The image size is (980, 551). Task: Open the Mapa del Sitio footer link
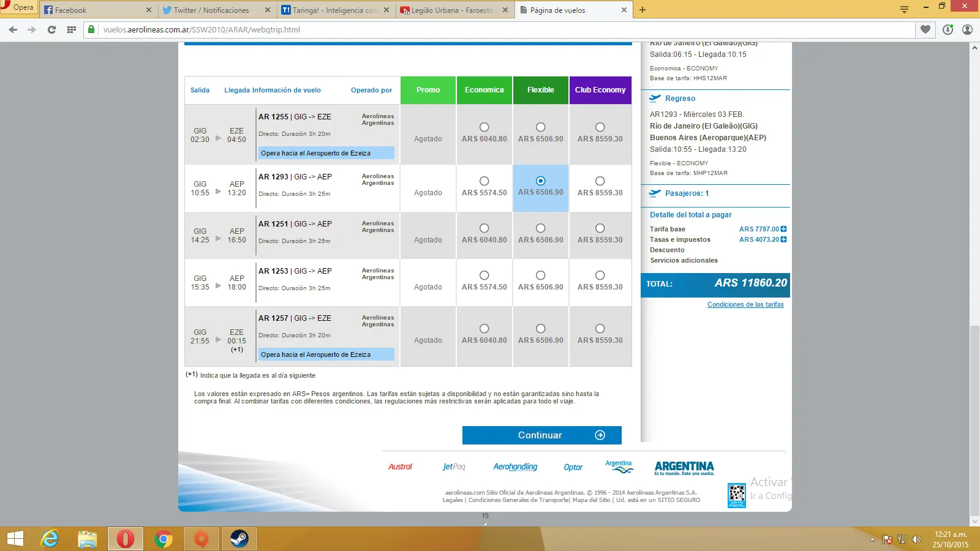591,500
